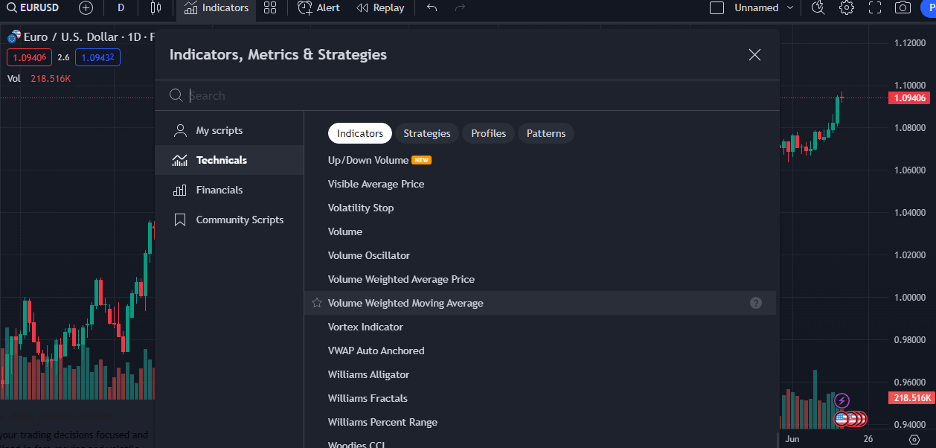The height and width of the screenshot is (448, 936).
Task: Add the Vortex Indicator
Action: [x=540, y=327]
